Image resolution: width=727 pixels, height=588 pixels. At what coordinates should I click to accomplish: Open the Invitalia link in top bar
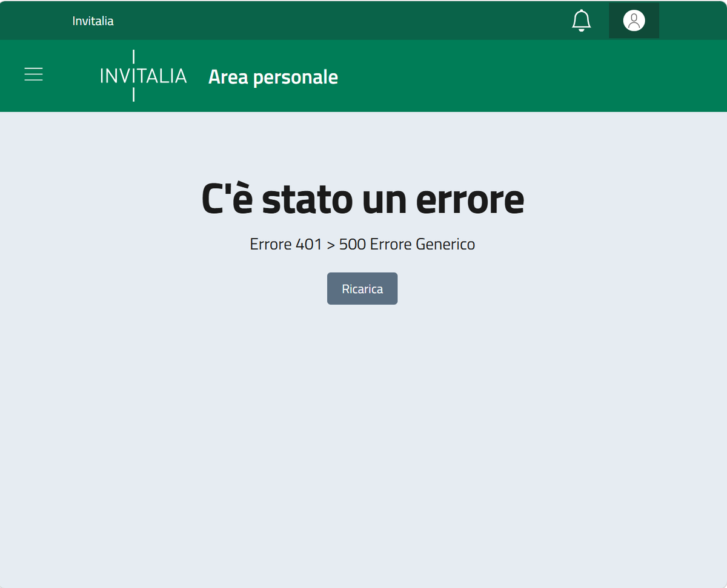pyautogui.click(x=93, y=21)
